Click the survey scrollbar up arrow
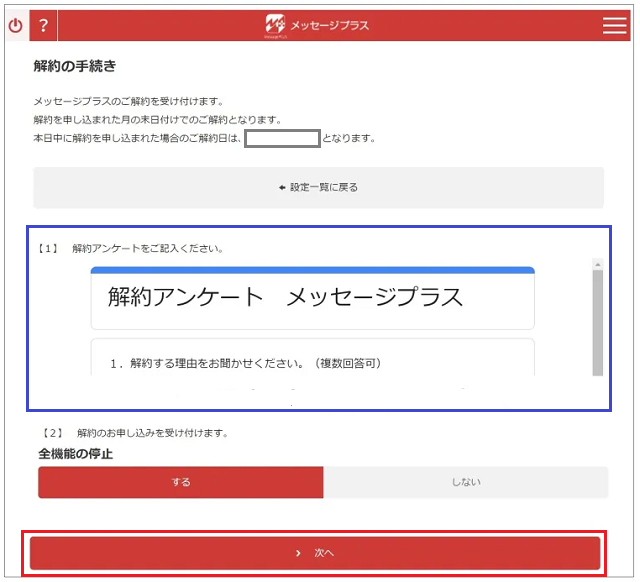 pos(598,264)
